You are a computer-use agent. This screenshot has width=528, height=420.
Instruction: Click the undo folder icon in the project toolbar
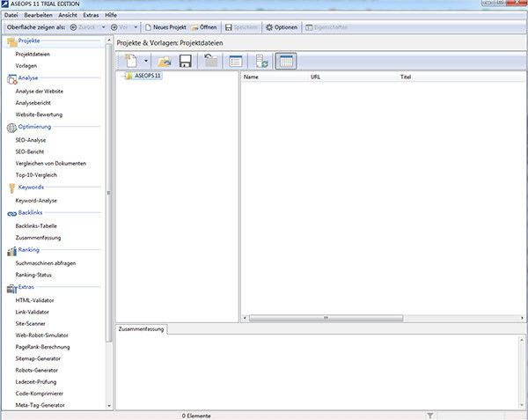(x=211, y=61)
